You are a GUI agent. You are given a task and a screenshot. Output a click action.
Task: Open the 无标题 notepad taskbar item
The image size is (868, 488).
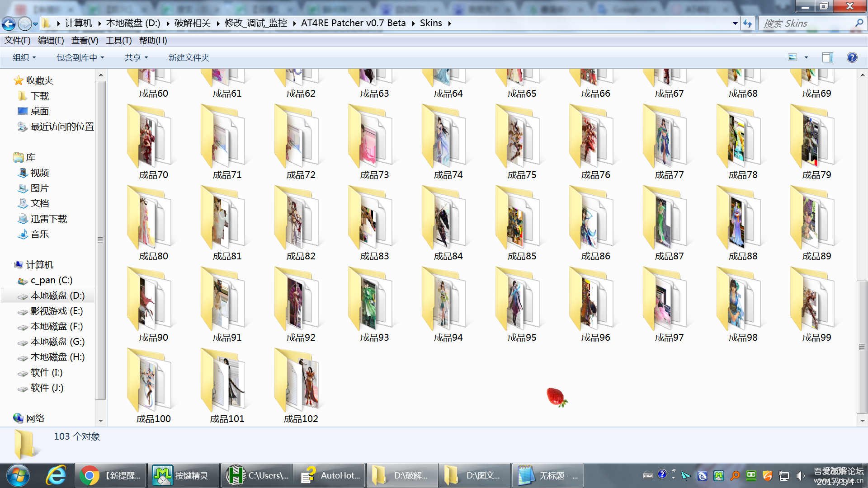click(548, 475)
